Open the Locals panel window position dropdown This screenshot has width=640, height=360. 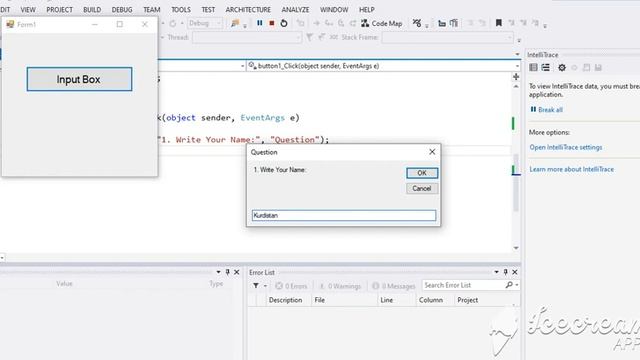(x=218, y=272)
